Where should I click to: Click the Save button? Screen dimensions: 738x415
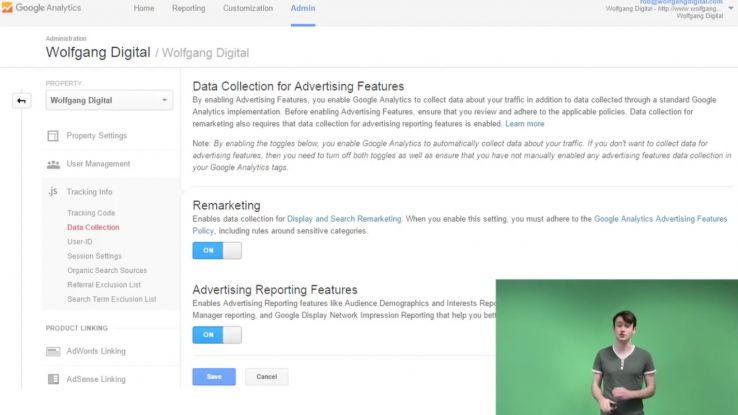(214, 377)
